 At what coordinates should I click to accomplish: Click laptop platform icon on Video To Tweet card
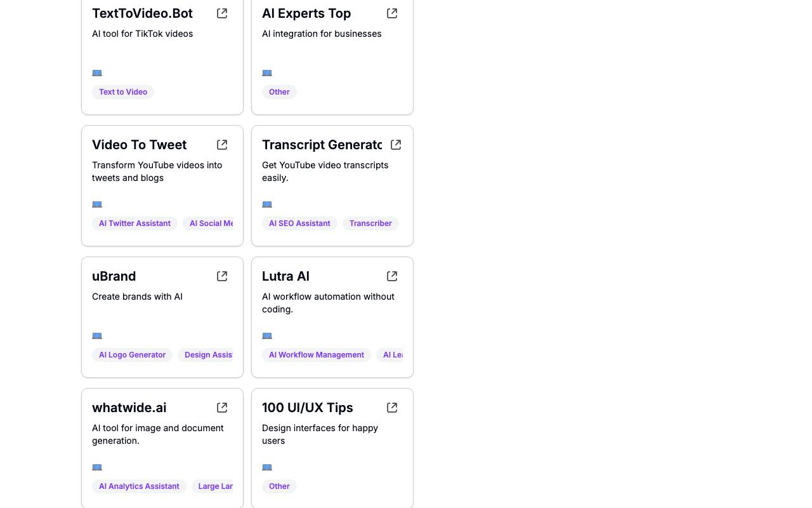pyautogui.click(x=97, y=204)
